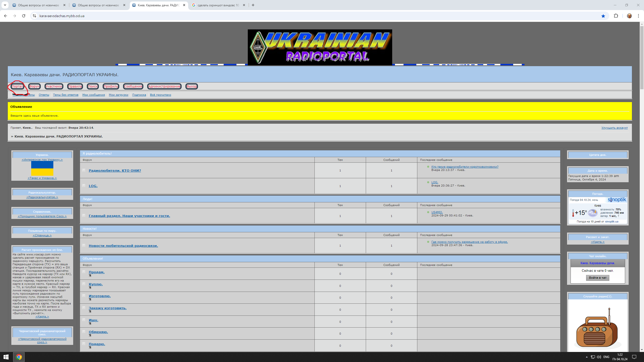Open the 'Мои загрузки' link
The image size is (644, 362).
118,95
